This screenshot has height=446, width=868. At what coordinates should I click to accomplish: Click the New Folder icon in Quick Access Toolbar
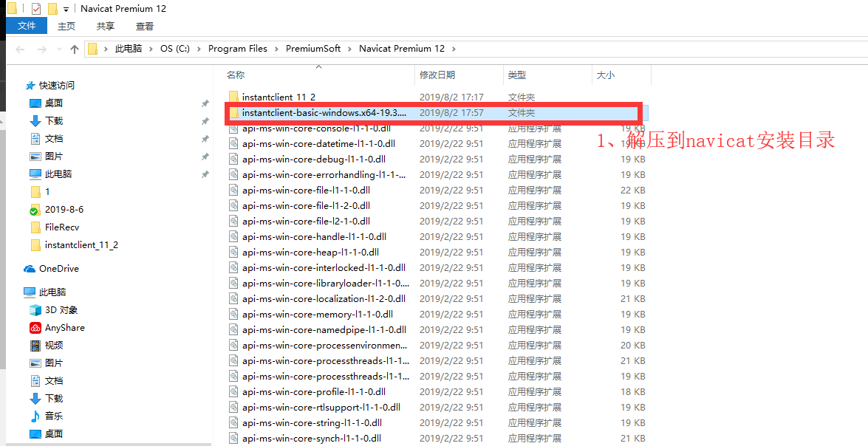pyautogui.click(x=52, y=9)
